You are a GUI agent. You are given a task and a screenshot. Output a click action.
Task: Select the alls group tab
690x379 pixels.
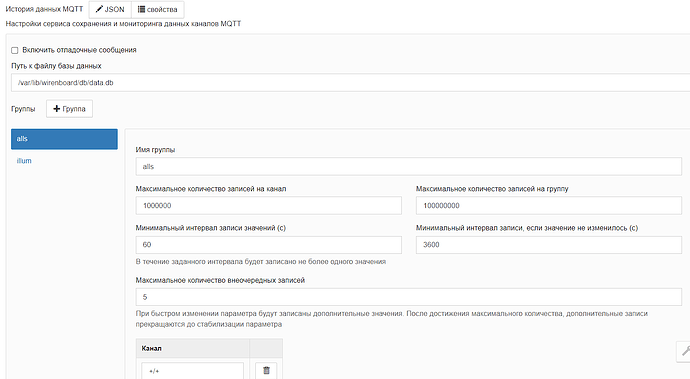64,139
